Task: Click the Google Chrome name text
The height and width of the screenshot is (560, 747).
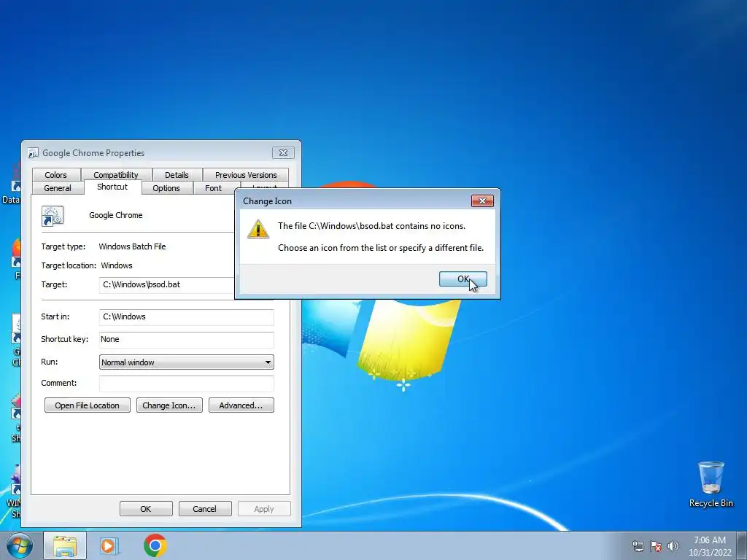Action: pos(116,215)
